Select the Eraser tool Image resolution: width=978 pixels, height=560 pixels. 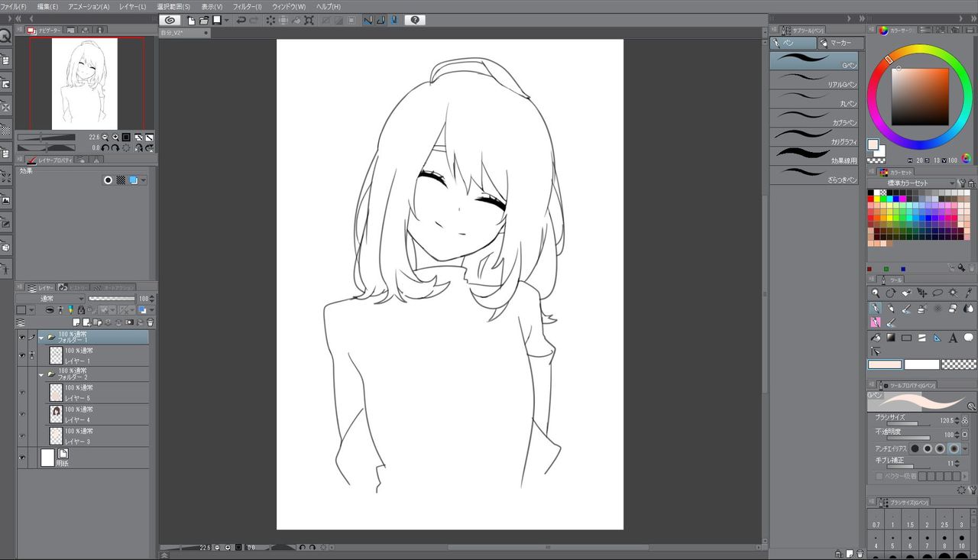[954, 309]
